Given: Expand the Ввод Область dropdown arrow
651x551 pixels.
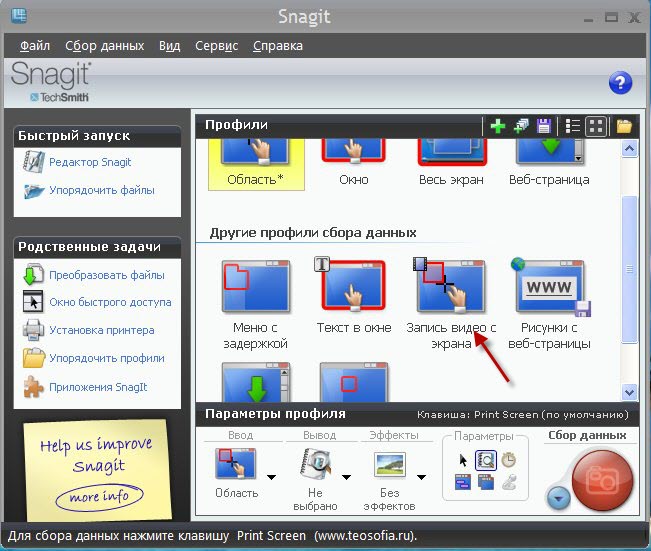Looking at the screenshot, I should pyautogui.click(x=272, y=477).
